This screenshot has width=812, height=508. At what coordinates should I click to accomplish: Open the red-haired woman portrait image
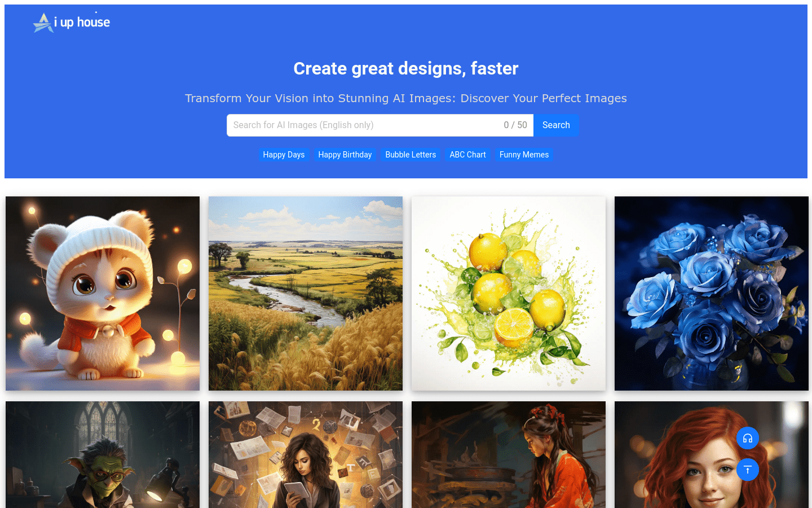712,455
